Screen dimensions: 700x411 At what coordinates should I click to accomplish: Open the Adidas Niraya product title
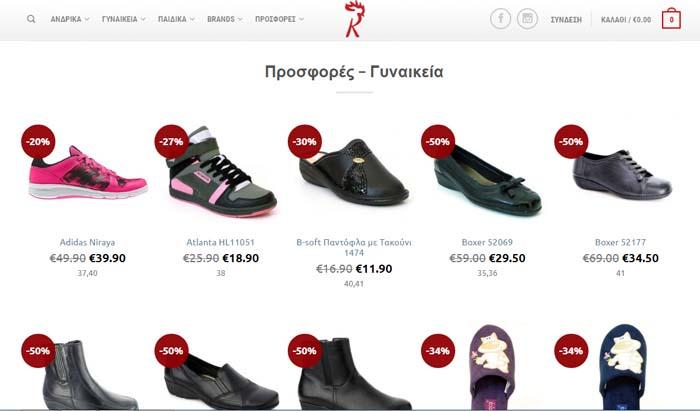click(x=87, y=242)
